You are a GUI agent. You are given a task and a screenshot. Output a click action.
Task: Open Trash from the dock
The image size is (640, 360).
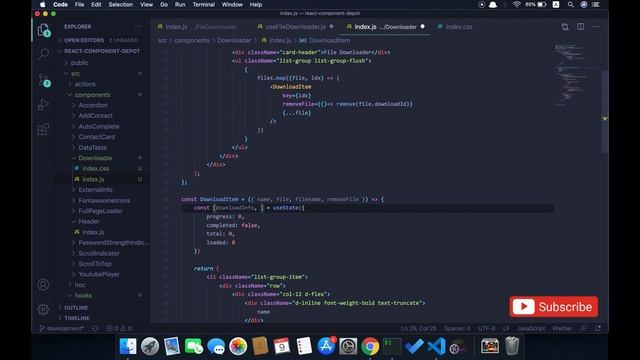pyautogui.click(x=512, y=346)
